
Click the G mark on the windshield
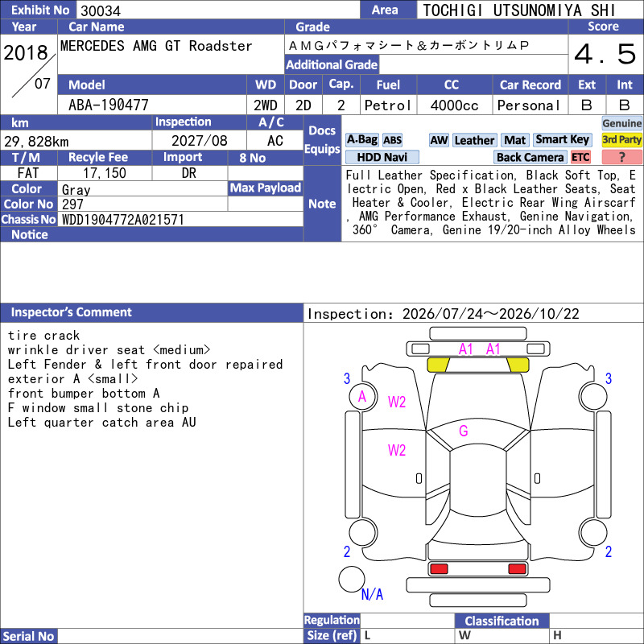464,431
